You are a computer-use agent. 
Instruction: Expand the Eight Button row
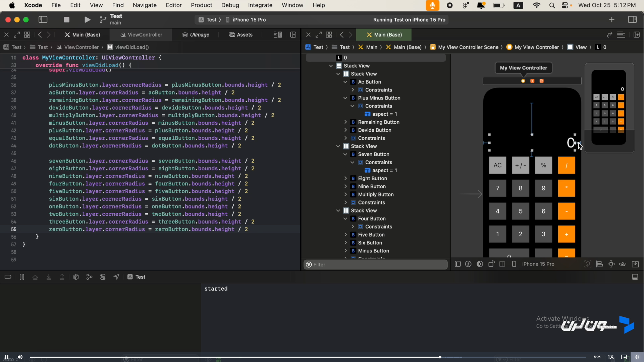(345, 178)
